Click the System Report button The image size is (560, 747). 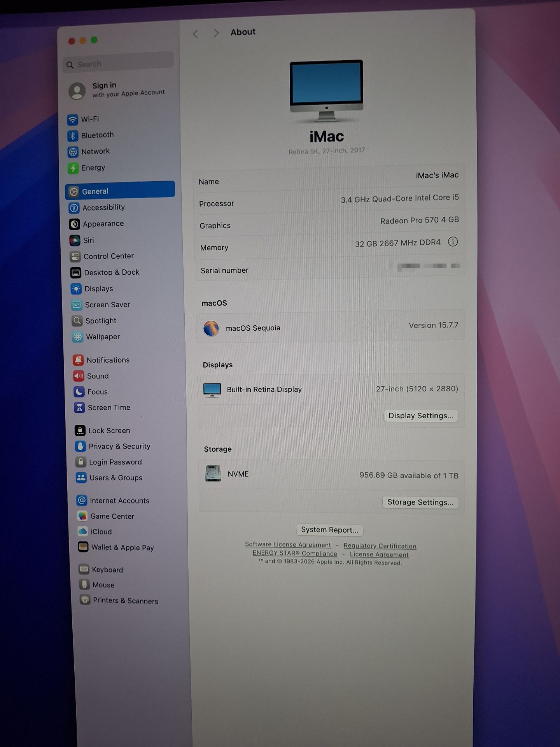click(x=330, y=530)
